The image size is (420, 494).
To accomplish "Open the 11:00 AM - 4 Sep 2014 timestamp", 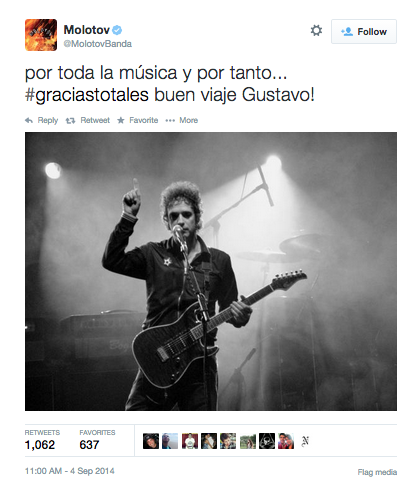I will [x=70, y=471].
